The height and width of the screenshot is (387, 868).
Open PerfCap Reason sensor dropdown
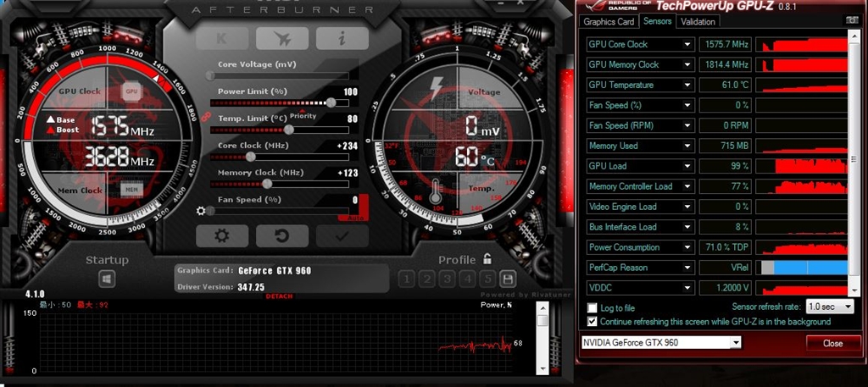[x=687, y=268]
